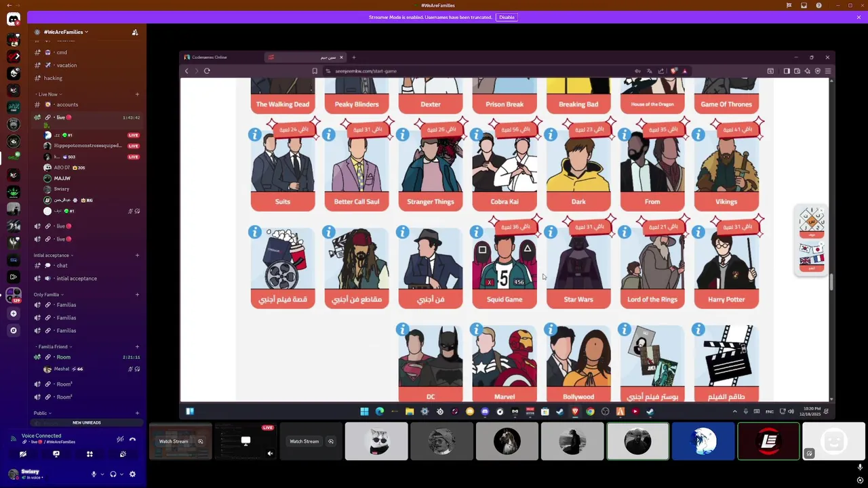The height and width of the screenshot is (488, 868).
Task: Show info for Marvel category
Action: point(476,330)
